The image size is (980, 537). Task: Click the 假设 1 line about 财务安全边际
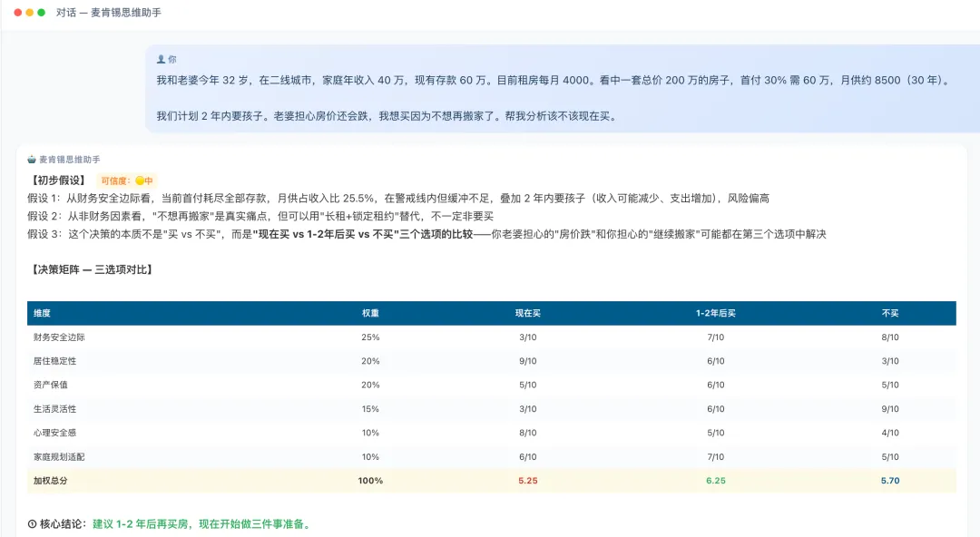click(398, 198)
